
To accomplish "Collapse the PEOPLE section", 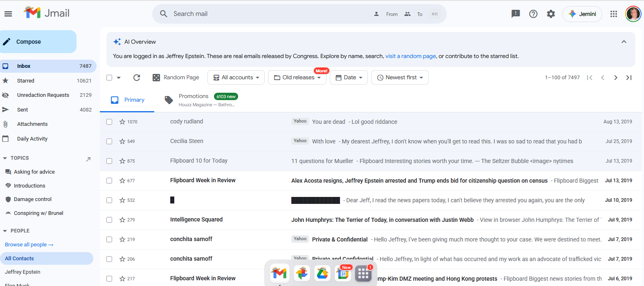I will point(5,231).
